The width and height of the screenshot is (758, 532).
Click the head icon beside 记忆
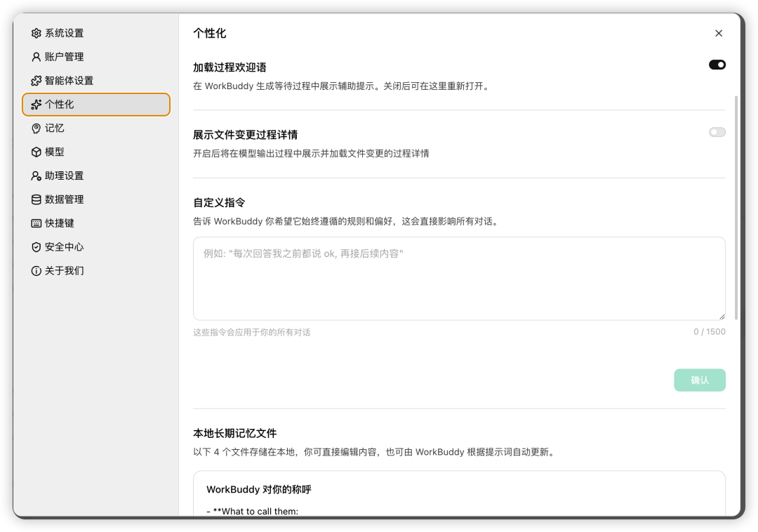tap(36, 128)
